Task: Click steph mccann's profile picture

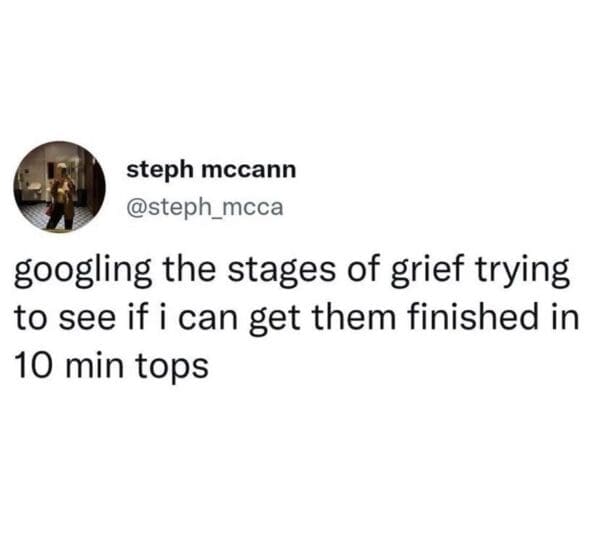Action: tap(59, 186)
